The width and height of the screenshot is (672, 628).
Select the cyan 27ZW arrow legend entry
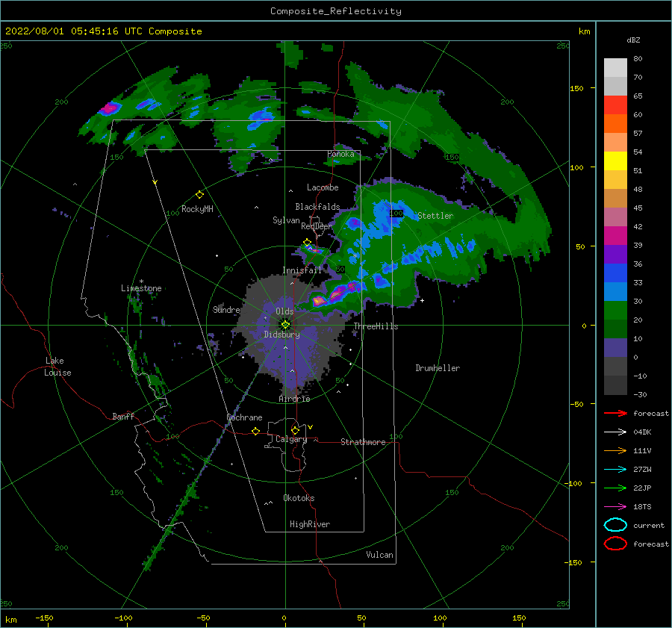pos(615,470)
